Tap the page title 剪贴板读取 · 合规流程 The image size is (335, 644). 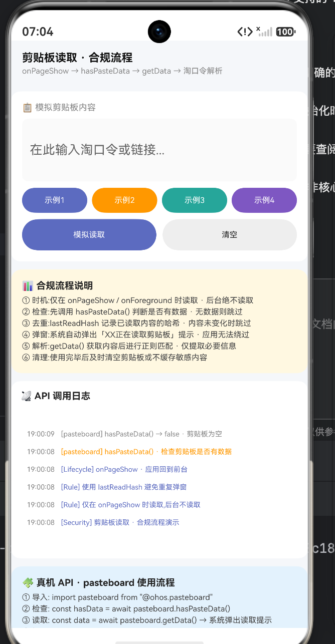point(77,58)
